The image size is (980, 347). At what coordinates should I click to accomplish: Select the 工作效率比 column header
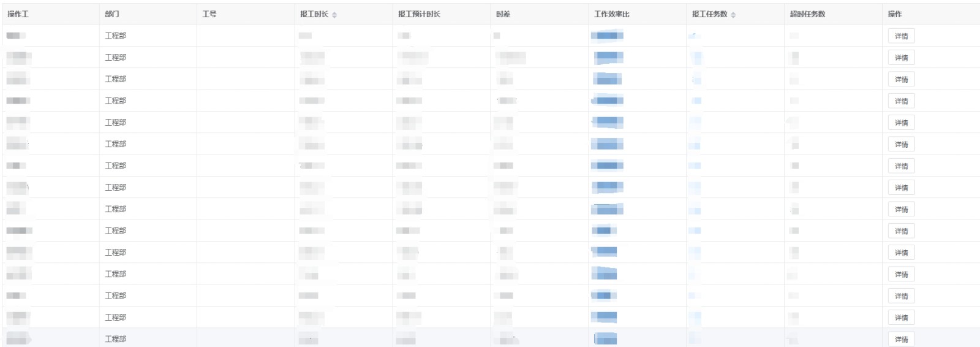pyautogui.click(x=611, y=14)
